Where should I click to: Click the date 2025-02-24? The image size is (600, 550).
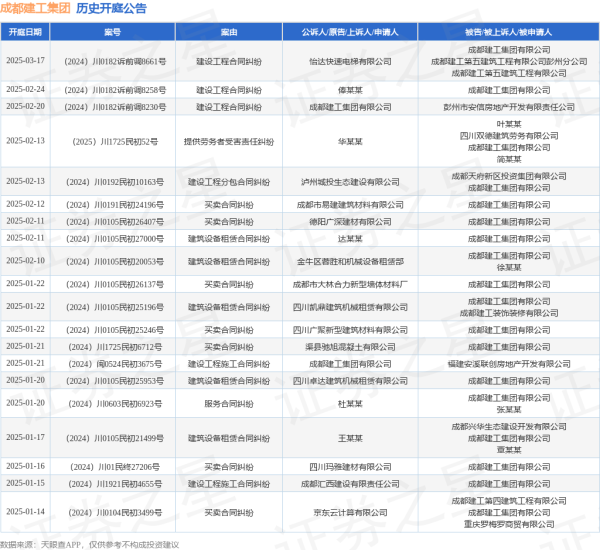pos(25,89)
